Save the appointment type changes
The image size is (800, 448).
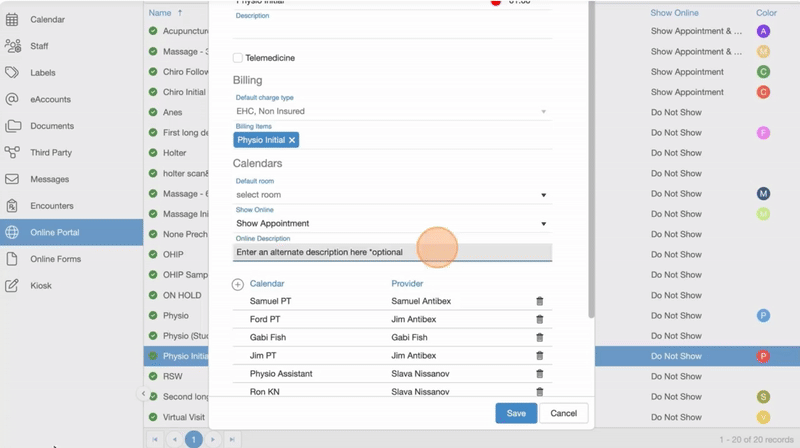(x=516, y=413)
